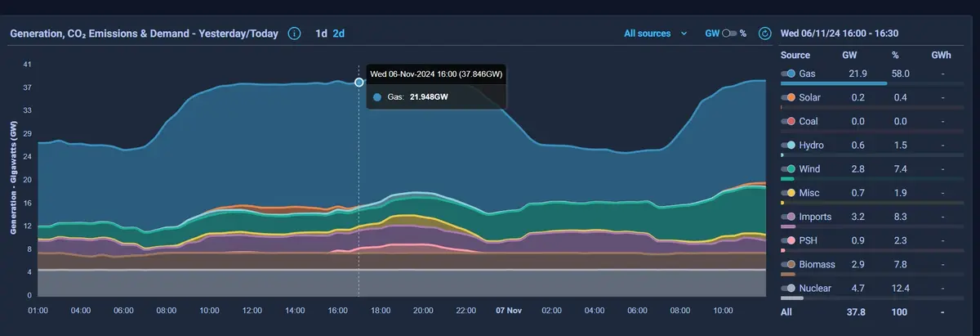Screen dimensions: 980x336
Task: Click the GWh column header
Action: pos(942,56)
